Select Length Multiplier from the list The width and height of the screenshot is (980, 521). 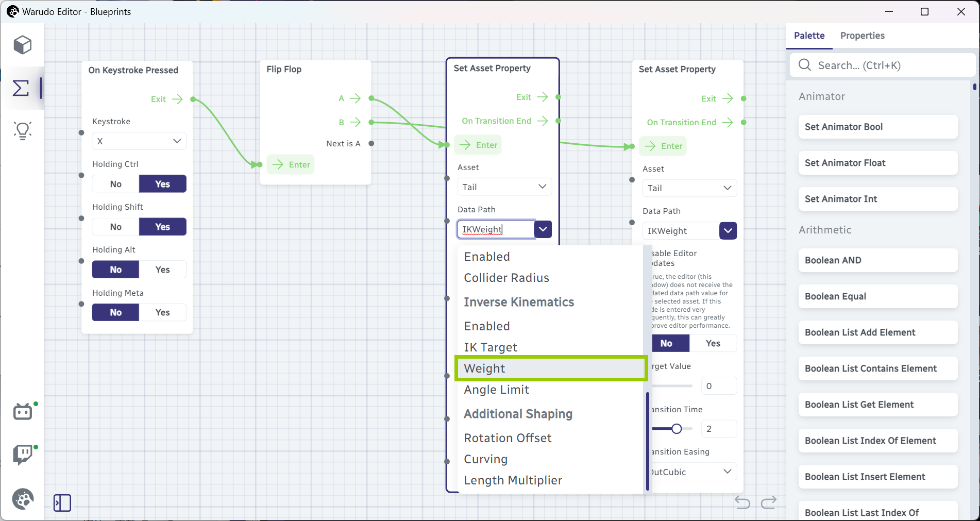[x=551, y=480]
